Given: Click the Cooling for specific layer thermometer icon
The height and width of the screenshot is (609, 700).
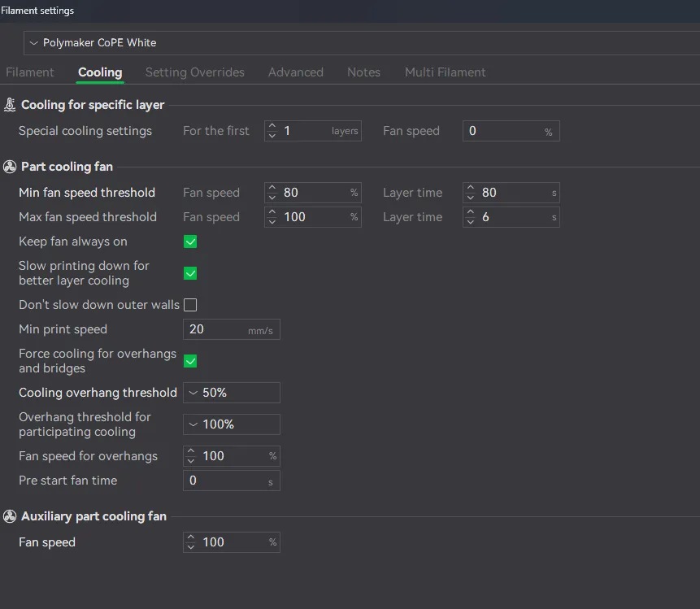Looking at the screenshot, I should (10, 105).
